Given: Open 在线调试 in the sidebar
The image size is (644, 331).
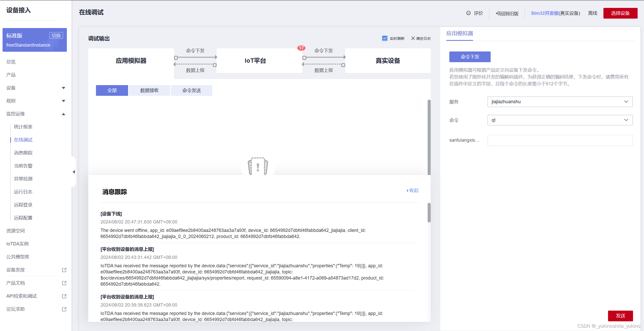Looking at the screenshot, I should point(23,140).
